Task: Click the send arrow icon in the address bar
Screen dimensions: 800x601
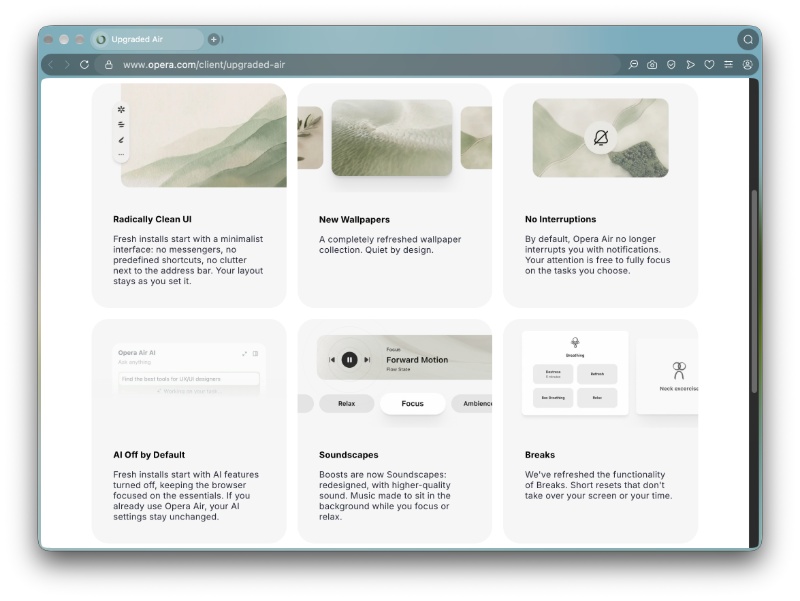Action: pyautogui.click(x=690, y=65)
